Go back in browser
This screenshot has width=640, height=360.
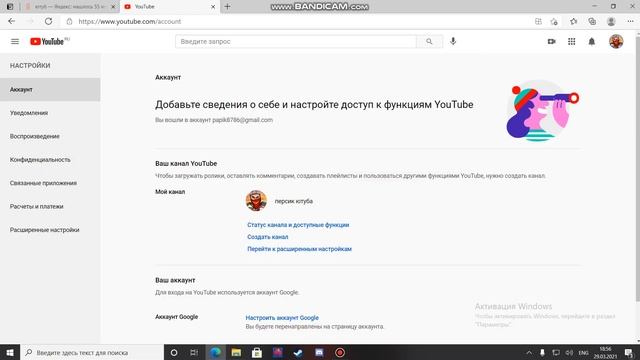(x=11, y=21)
